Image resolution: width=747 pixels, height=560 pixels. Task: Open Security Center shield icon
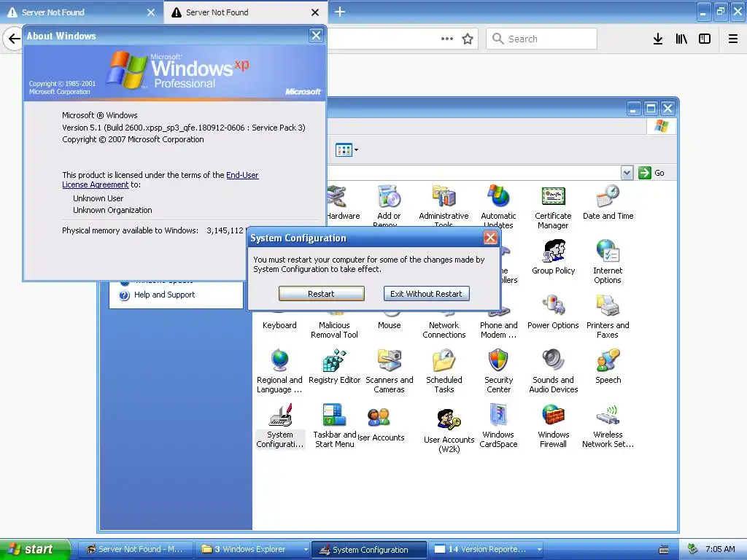click(498, 371)
